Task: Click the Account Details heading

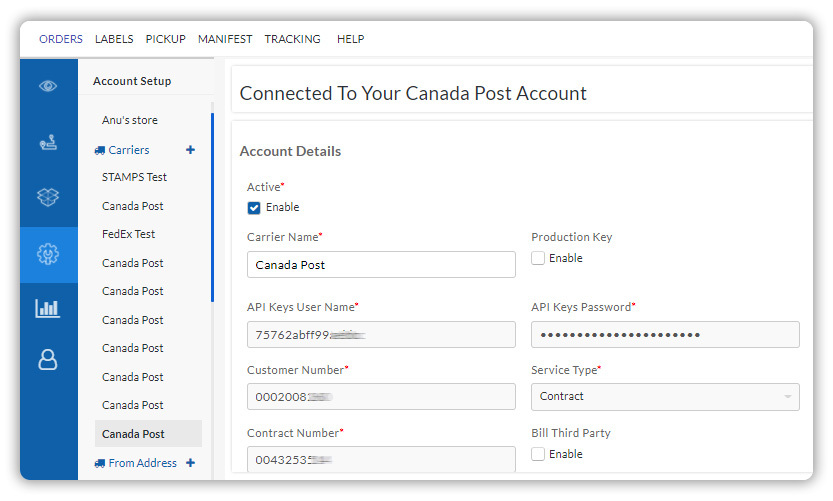Action: 291,151
